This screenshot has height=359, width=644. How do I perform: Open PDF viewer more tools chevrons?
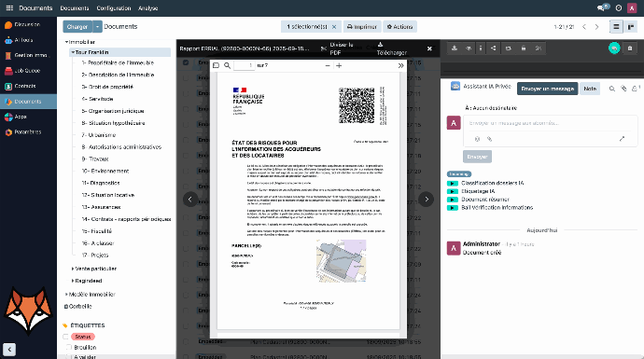(400, 65)
